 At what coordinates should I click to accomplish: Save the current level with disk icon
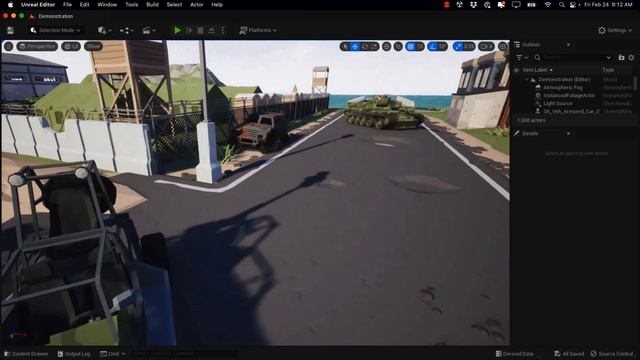[x=10, y=31]
